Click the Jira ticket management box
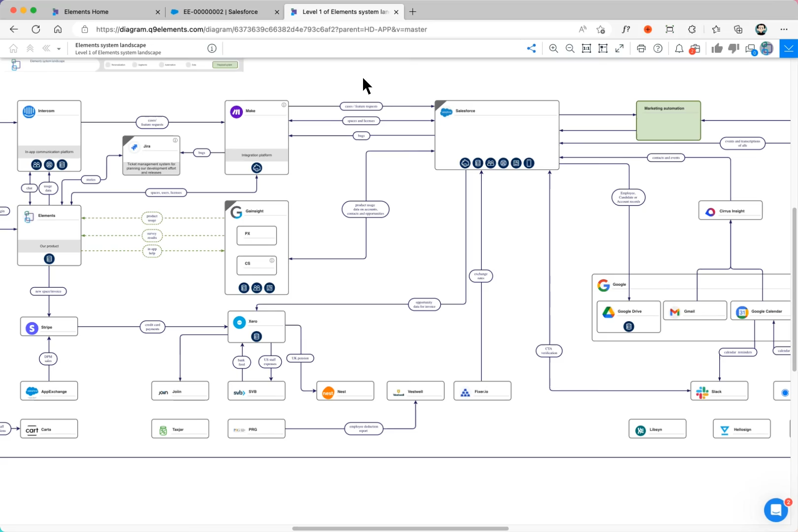This screenshot has width=798, height=532. (x=151, y=156)
